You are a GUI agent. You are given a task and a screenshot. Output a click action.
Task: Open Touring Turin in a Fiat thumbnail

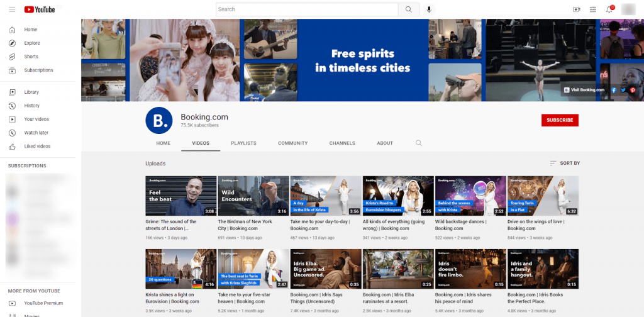pyautogui.click(x=543, y=196)
